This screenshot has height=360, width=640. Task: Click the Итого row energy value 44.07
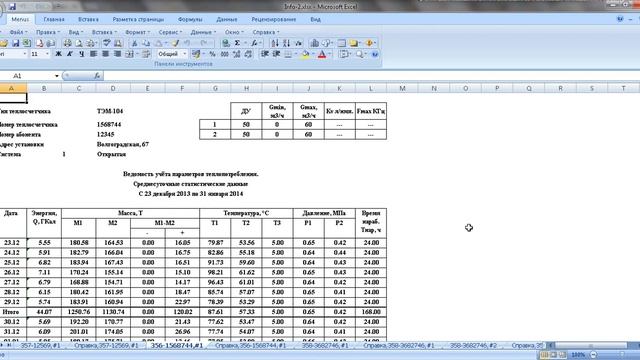pos(44,312)
